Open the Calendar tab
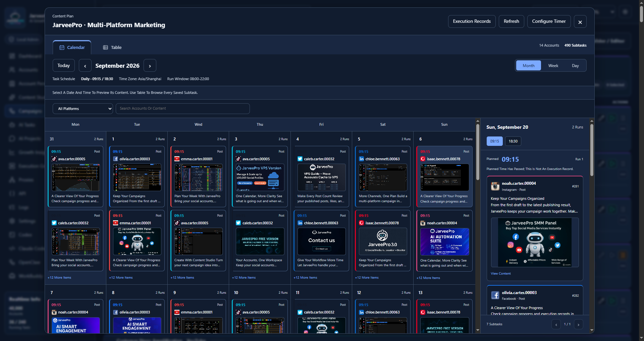Viewport: 644px width, 341px height. (x=72, y=47)
